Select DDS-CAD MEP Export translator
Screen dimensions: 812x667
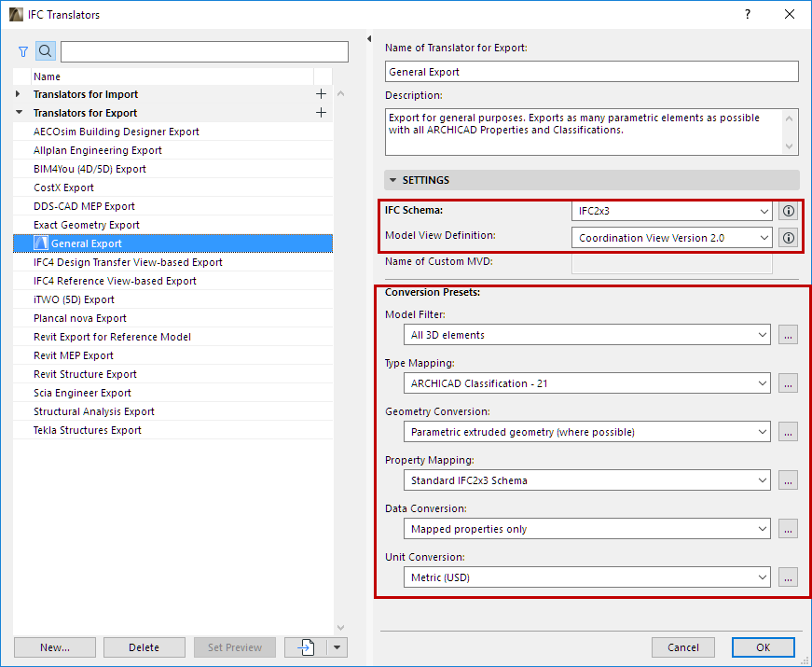point(172,206)
